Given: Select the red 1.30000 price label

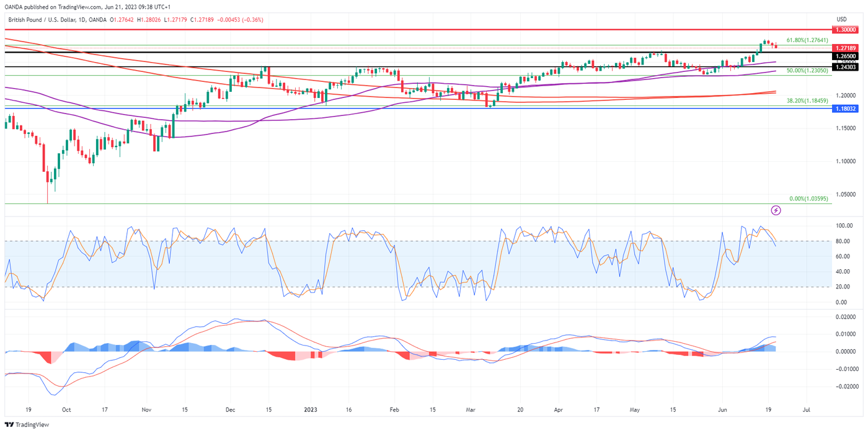Looking at the screenshot, I should [846, 30].
